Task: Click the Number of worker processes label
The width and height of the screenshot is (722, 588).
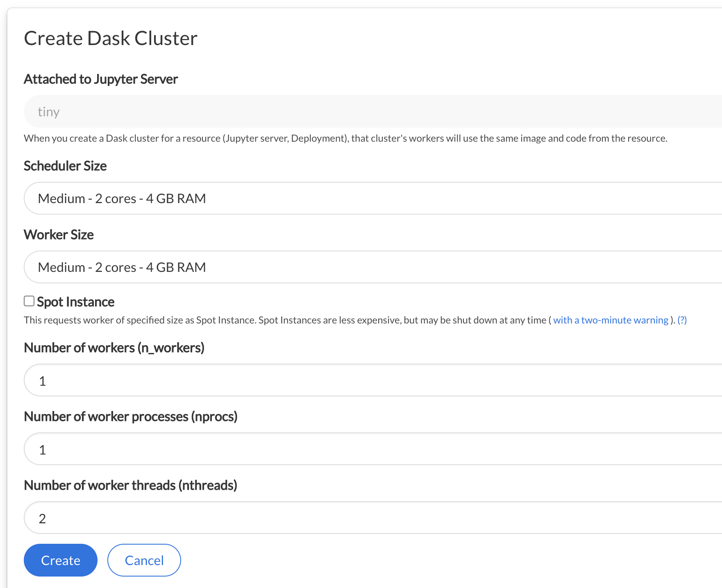Action: click(131, 417)
